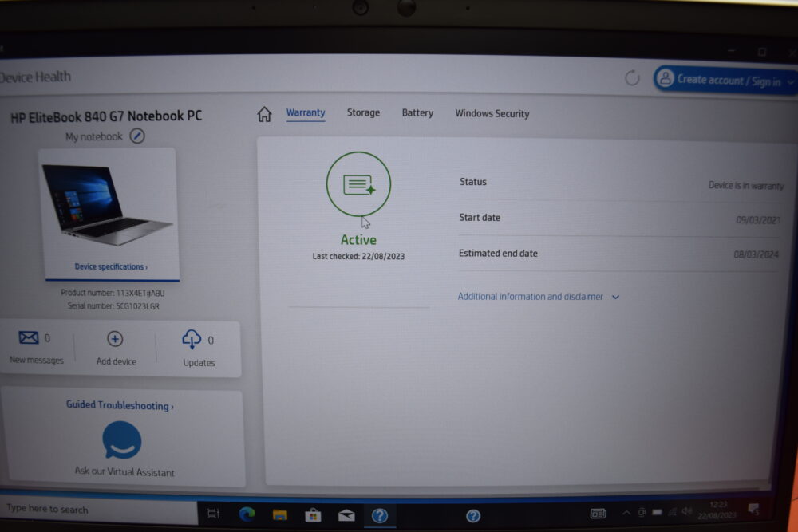
Task: Click the refresh icon near Sign in
Action: point(632,78)
